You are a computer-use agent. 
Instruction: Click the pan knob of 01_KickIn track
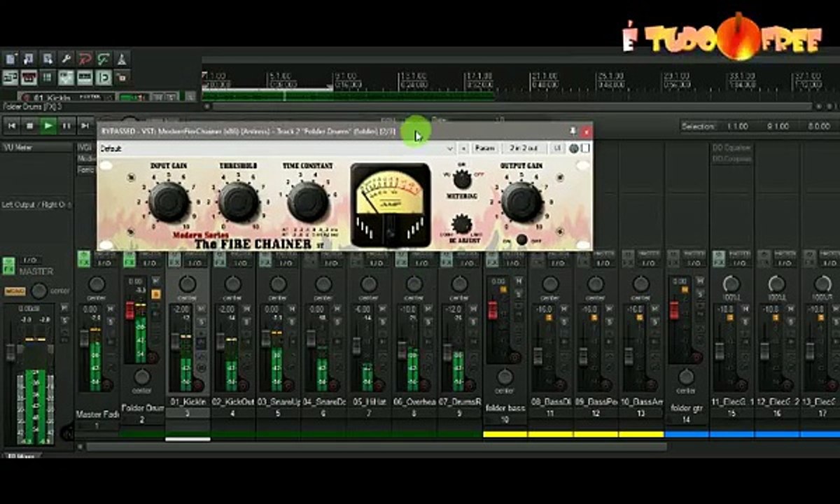pos(188,284)
